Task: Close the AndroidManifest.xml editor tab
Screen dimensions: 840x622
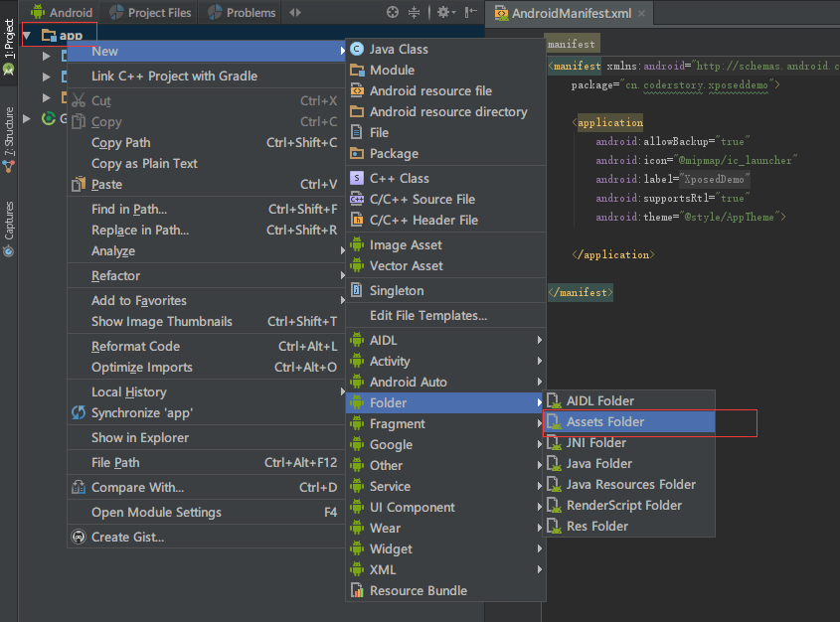Action: (x=642, y=13)
